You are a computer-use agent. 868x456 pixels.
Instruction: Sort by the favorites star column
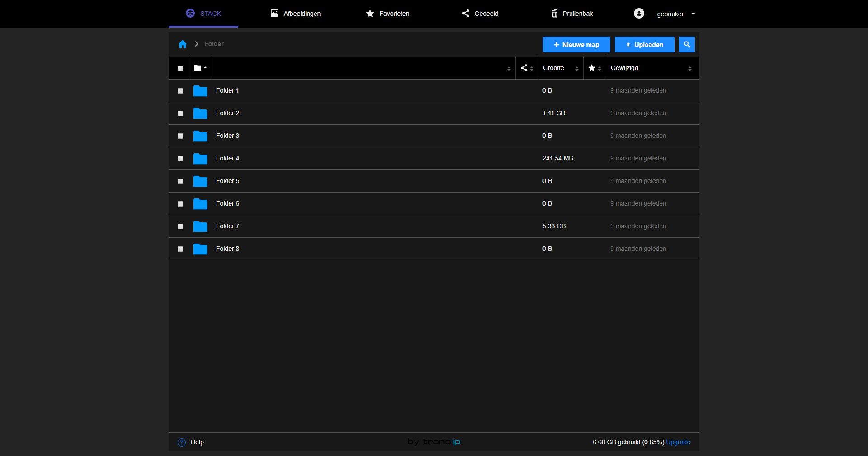[x=592, y=68]
